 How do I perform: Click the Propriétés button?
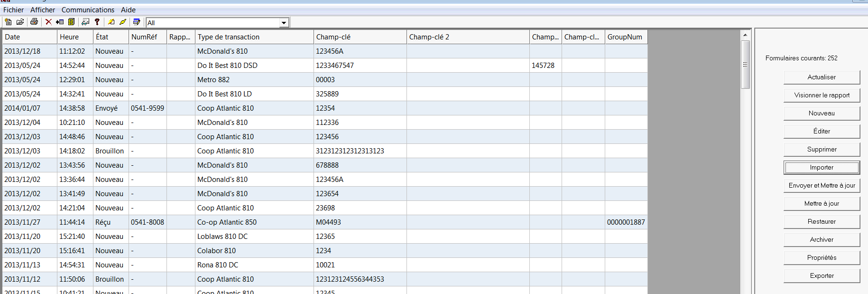tap(822, 258)
